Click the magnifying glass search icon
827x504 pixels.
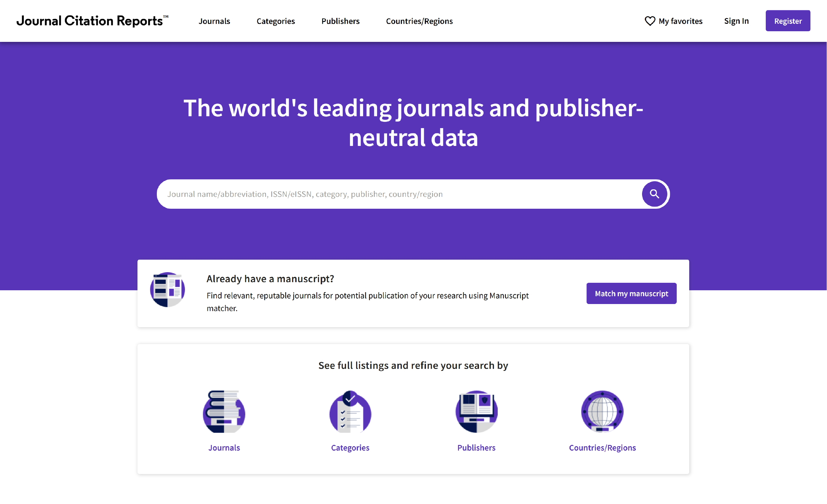[654, 194]
